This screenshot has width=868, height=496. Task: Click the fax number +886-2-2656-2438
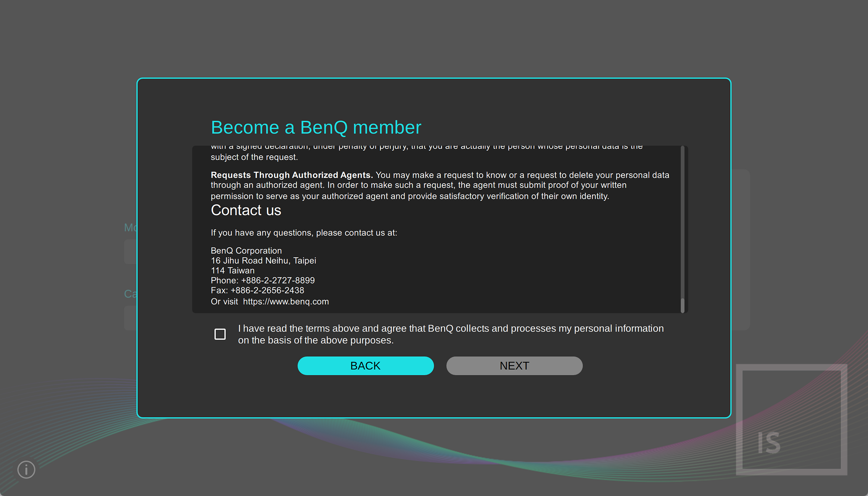tap(267, 290)
